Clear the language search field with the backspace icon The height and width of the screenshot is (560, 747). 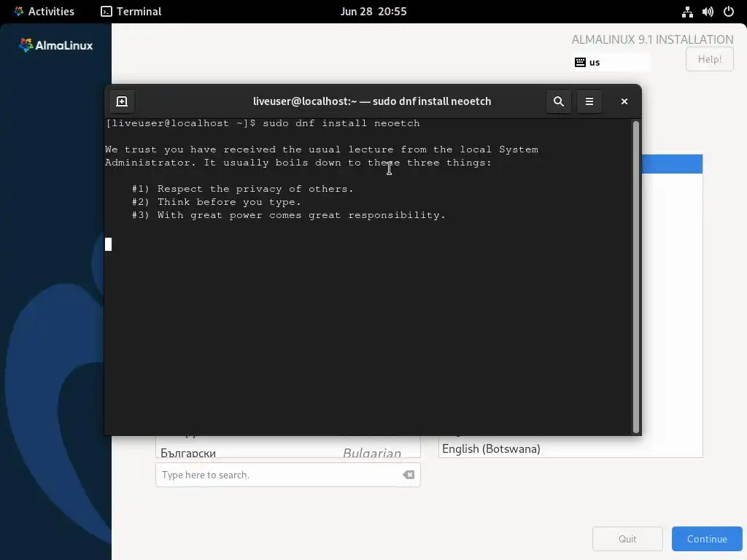tap(409, 475)
